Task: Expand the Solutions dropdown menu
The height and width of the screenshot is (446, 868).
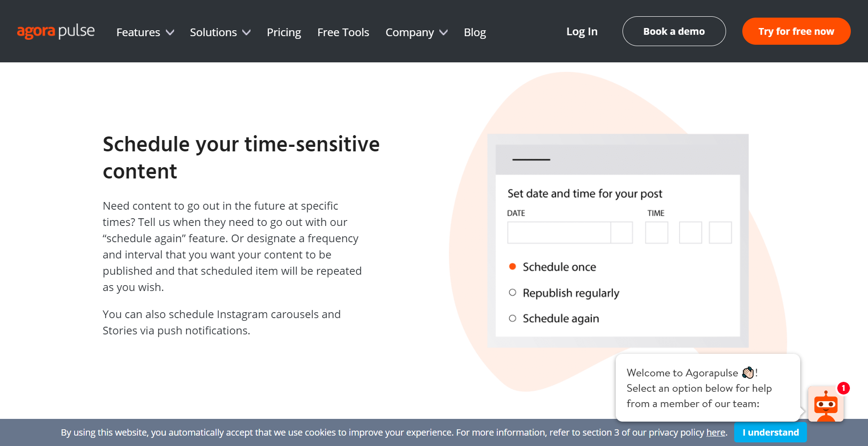Action: pyautogui.click(x=220, y=33)
